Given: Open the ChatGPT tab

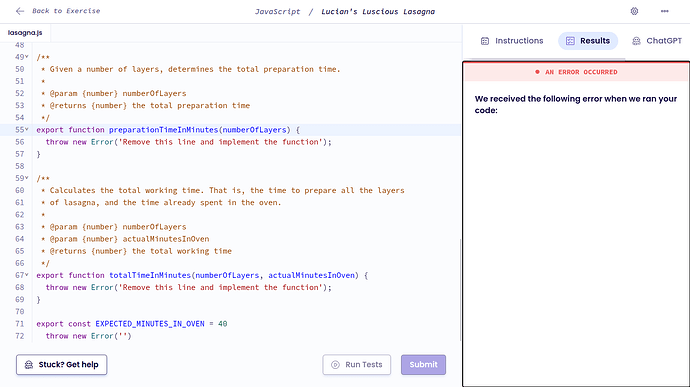Looking at the screenshot, I should [658, 41].
